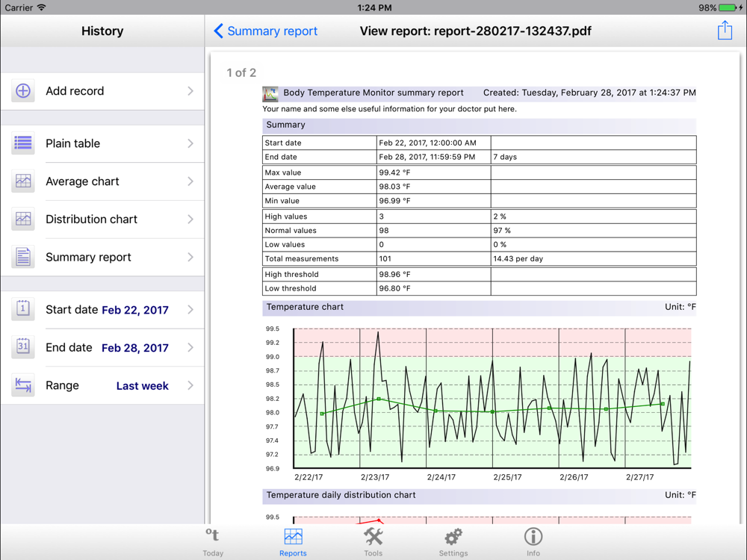Select the Average chart icon
The width and height of the screenshot is (747, 560).
coord(23,181)
